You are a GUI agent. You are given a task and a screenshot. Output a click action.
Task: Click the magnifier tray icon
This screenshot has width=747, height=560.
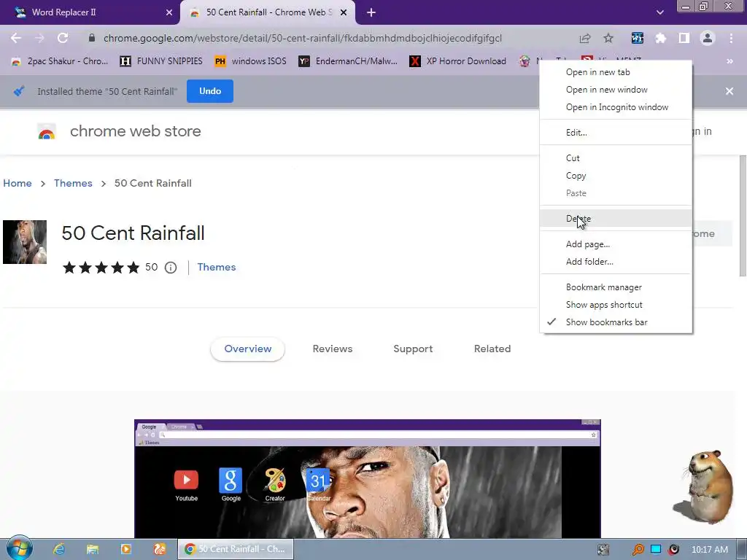638,550
